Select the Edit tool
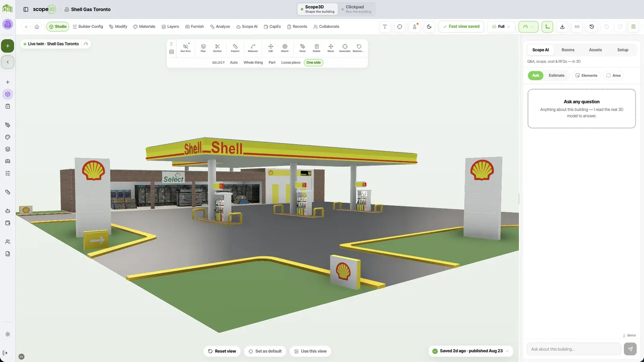Screen dimensions: 644x362 pyautogui.click(x=270, y=48)
